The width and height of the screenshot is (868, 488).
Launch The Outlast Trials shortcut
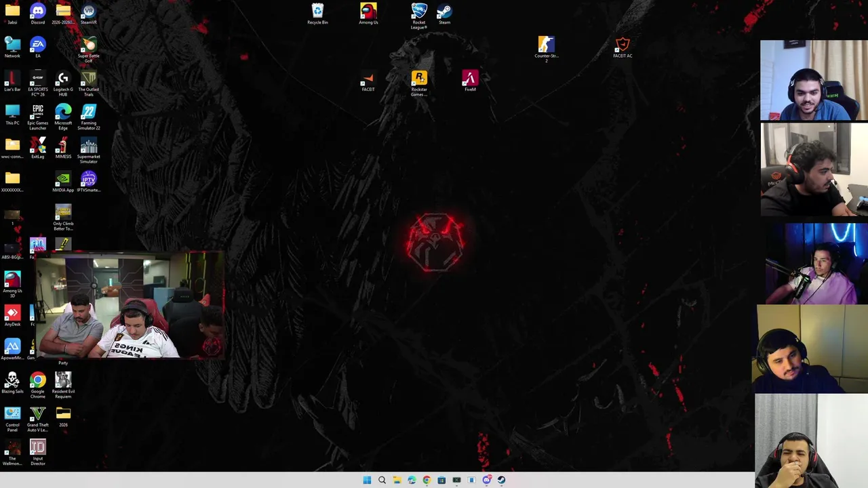pyautogui.click(x=89, y=83)
